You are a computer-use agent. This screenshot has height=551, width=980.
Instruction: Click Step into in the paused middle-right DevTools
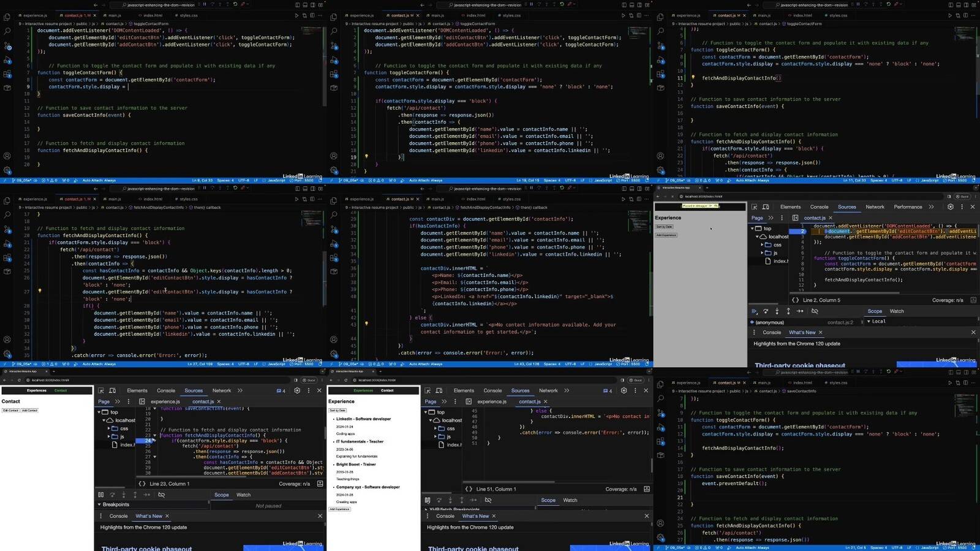pos(777,311)
